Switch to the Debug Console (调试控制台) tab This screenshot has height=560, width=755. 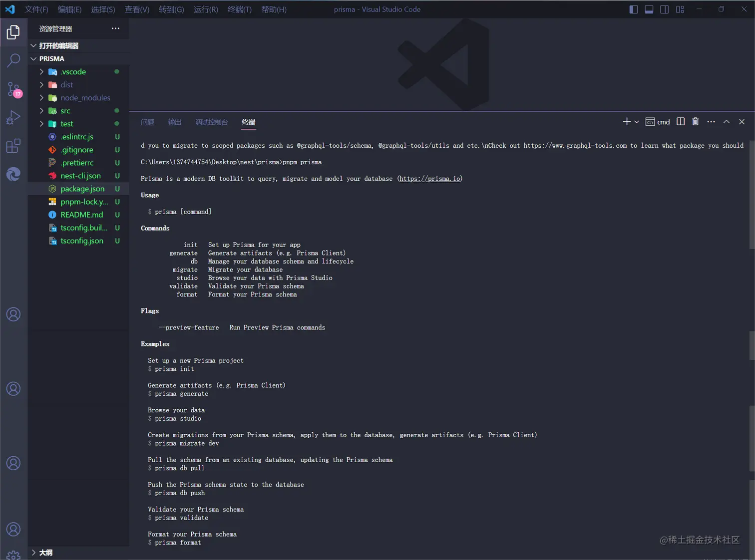click(212, 122)
